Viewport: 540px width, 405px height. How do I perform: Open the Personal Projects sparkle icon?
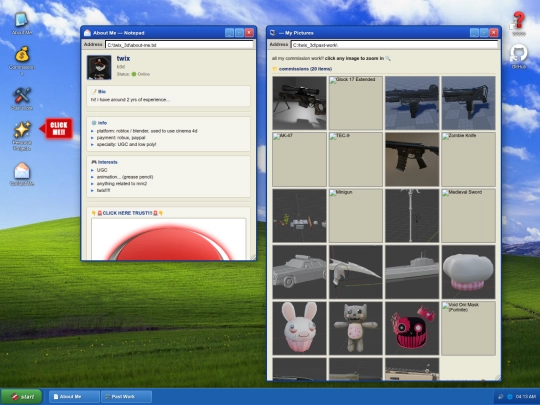(22, 136)
